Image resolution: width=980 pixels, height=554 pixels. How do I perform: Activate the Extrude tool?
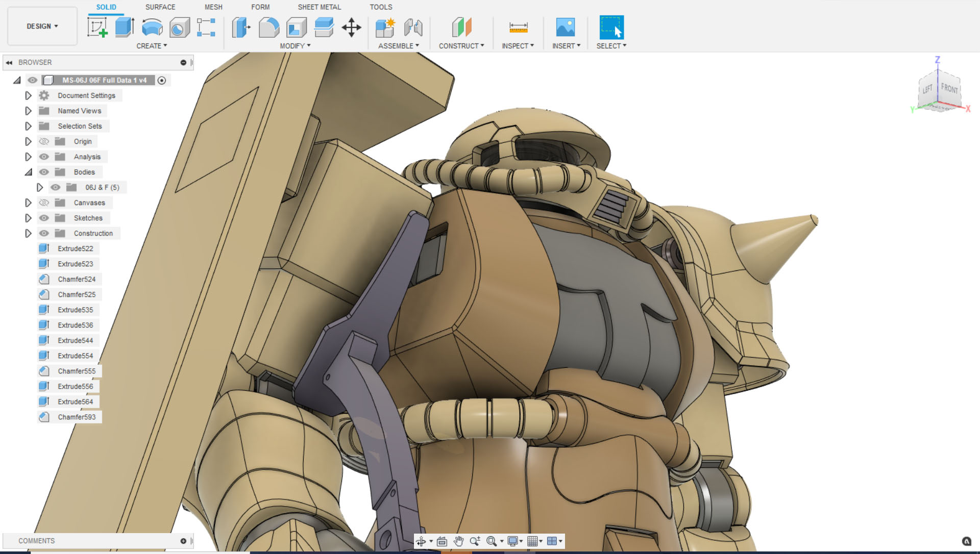point(124,28)
